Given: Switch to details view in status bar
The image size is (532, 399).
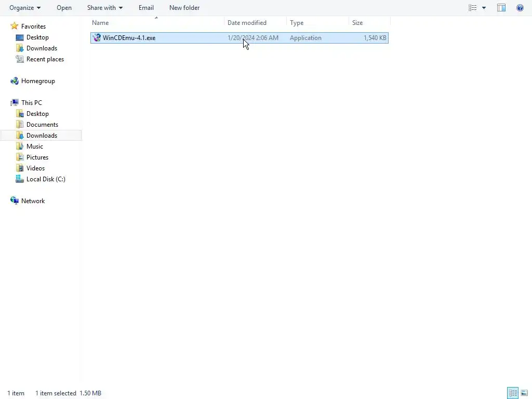Looking at the screenshot, I should tap(513, 393).
